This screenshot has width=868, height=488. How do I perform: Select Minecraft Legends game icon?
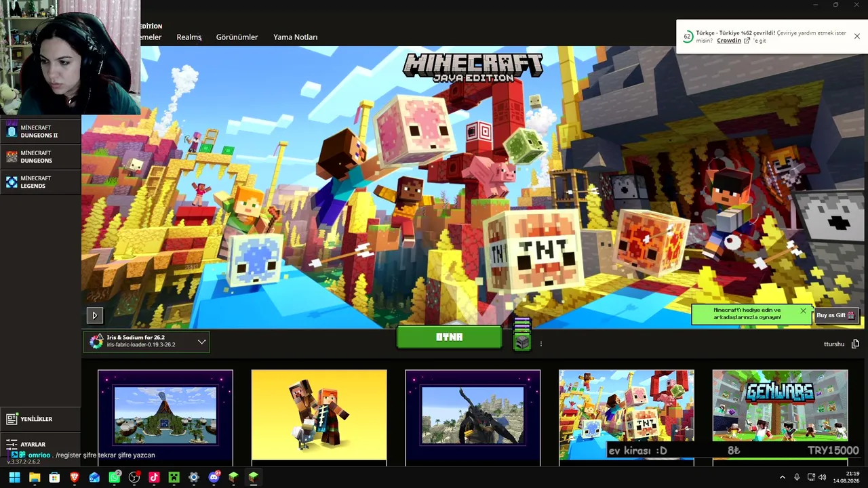pos(12,182)
